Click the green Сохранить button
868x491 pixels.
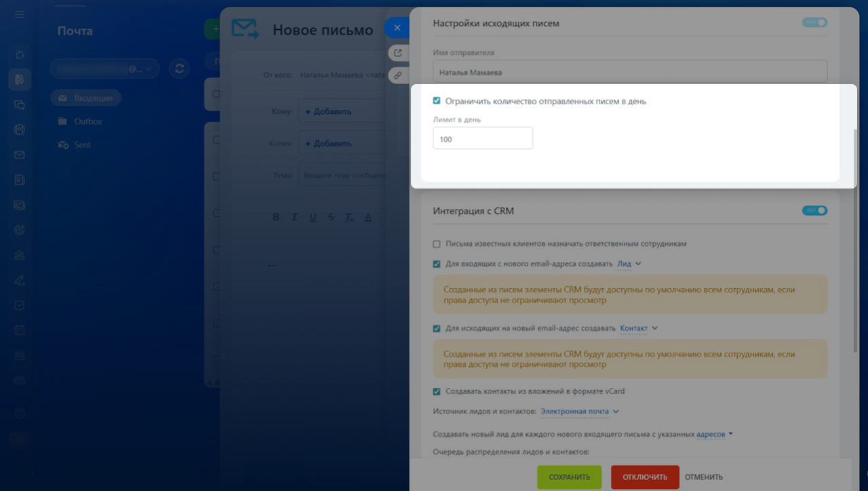pos(569,477)
